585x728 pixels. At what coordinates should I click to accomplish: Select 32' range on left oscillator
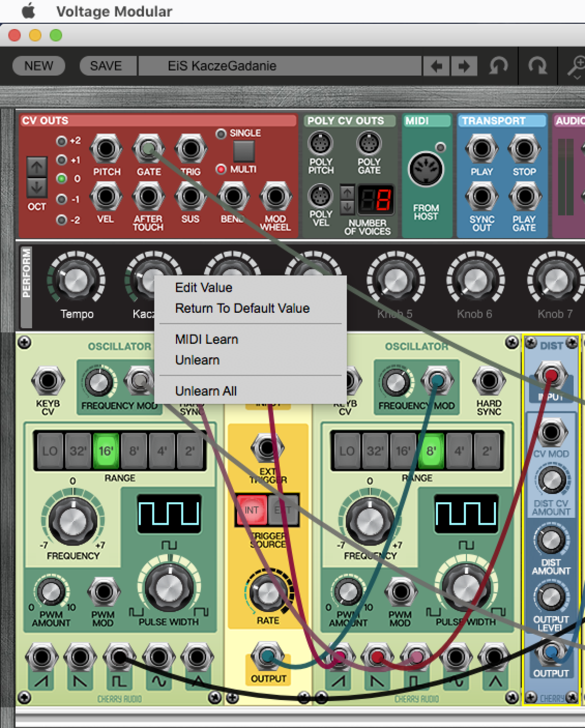pos(77,451)
